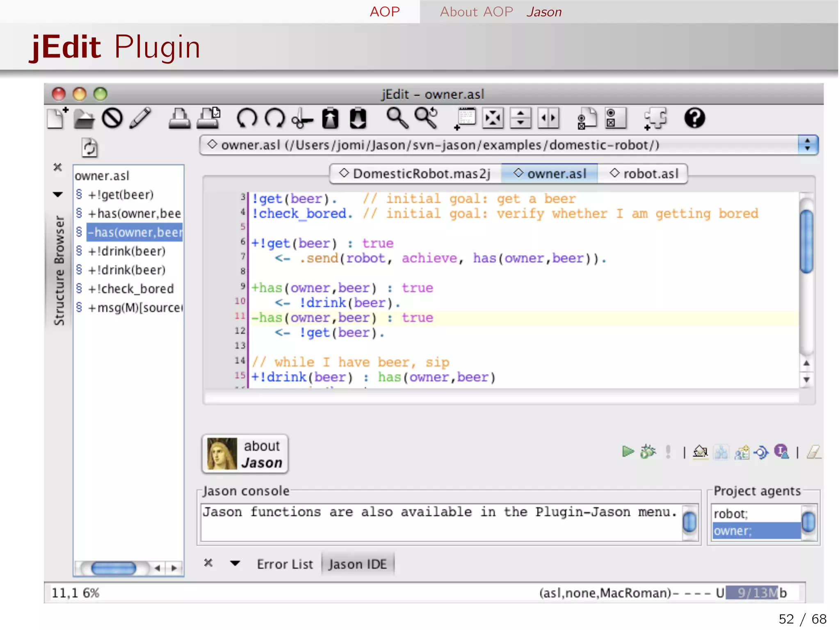Print using the single printer icon
The image size is (840, 630).
click(180, 119)
